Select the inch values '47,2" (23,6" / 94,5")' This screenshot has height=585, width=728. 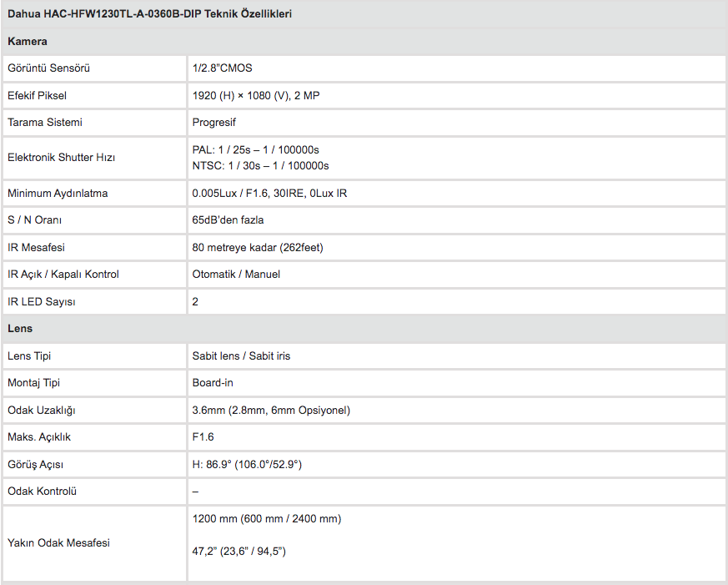[239, 552]
